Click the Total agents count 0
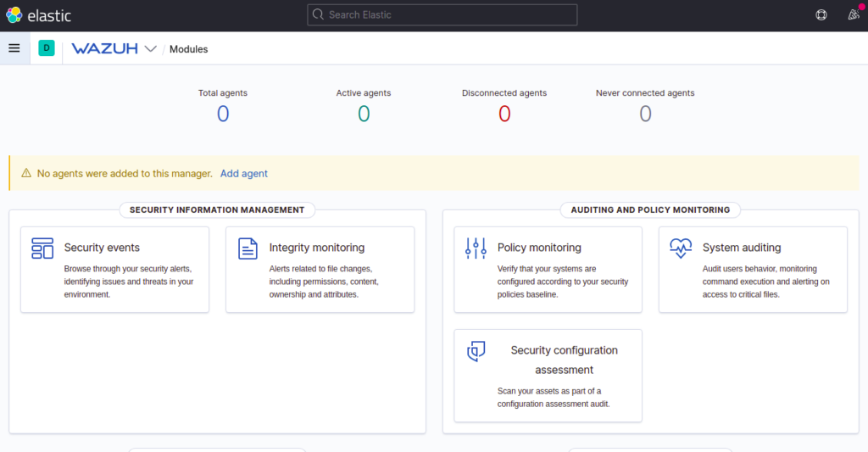 (223, 114)
